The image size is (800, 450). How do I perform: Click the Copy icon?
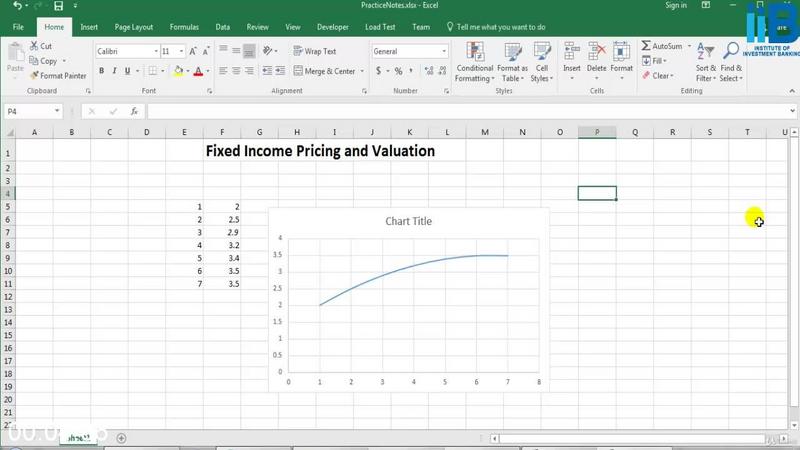34,61
